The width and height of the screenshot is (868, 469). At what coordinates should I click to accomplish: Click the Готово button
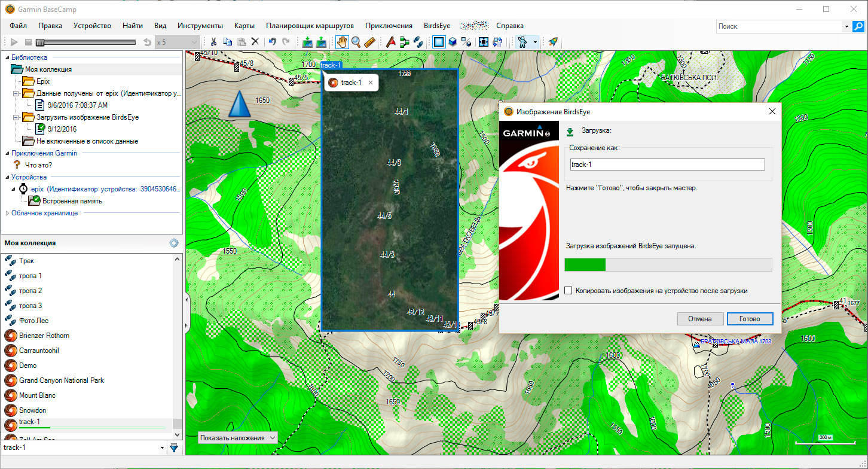749,319
